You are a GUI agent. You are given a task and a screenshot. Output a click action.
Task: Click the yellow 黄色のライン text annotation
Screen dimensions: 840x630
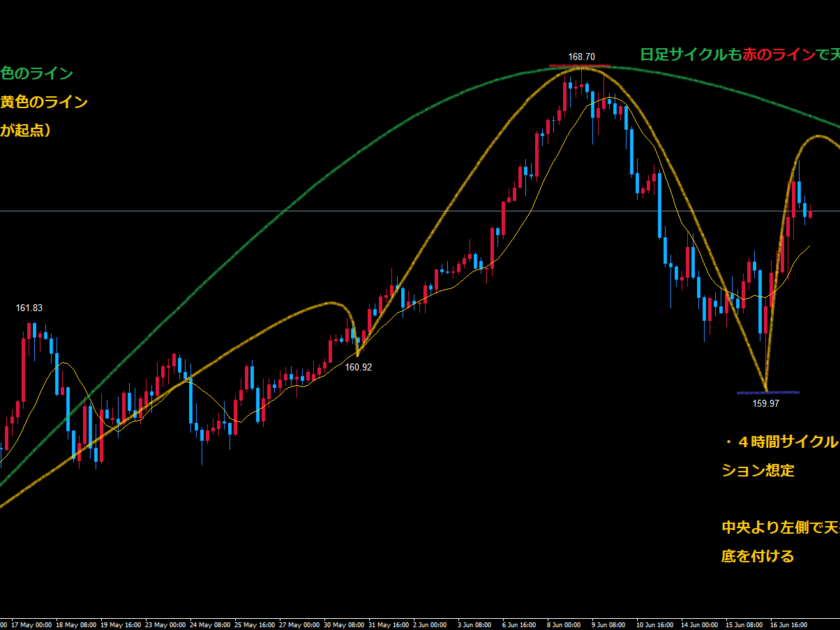pyautogui.click(x=43, y=101)
